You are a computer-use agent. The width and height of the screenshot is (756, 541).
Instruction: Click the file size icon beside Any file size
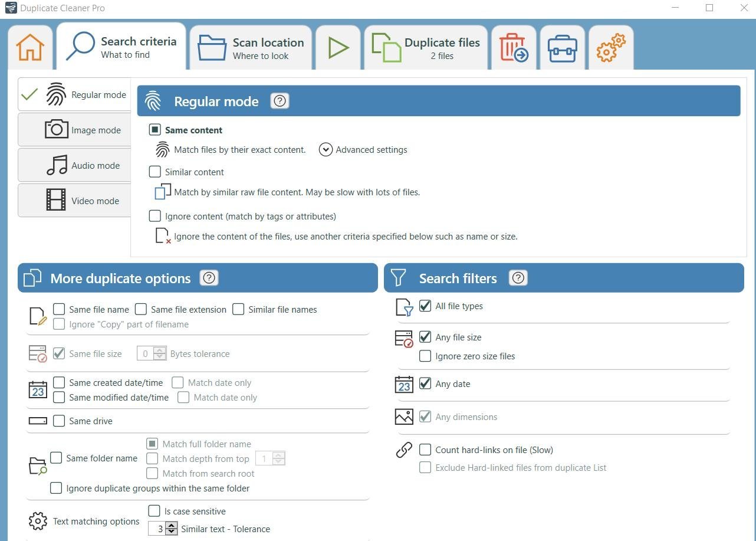[x=404, y=339]
